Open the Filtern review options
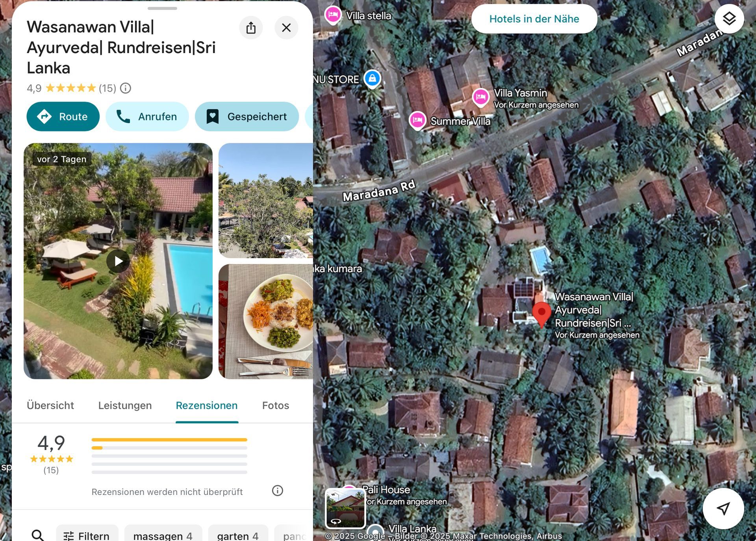The width and height of the screenshot is (756, 541). point(87,535)
